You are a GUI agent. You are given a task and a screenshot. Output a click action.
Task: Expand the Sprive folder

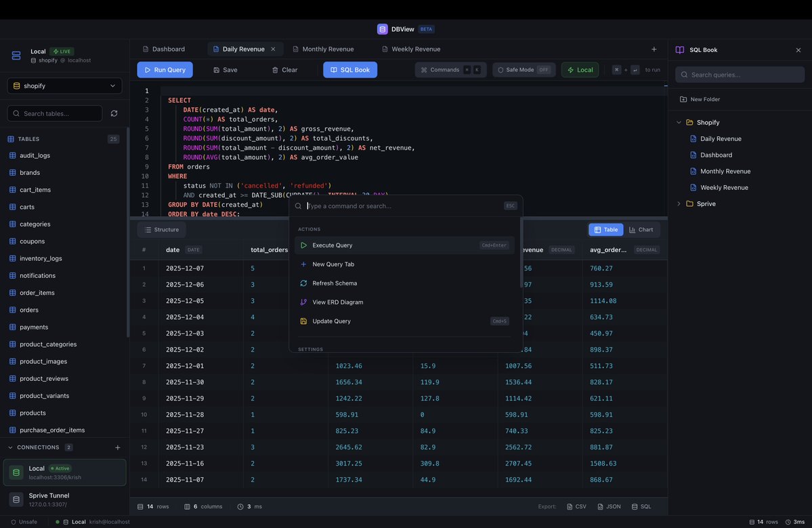pyautogui.click(x=678, y=203)
